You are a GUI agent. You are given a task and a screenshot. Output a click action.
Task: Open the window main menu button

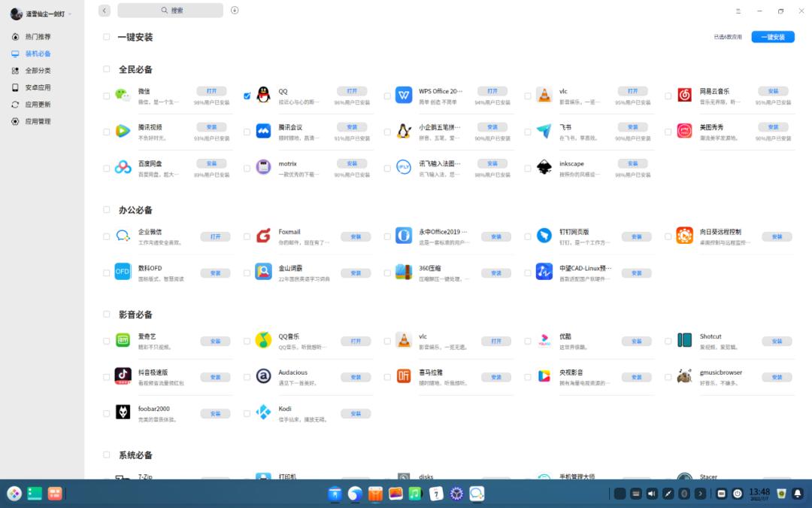click(x=738, y=11)
